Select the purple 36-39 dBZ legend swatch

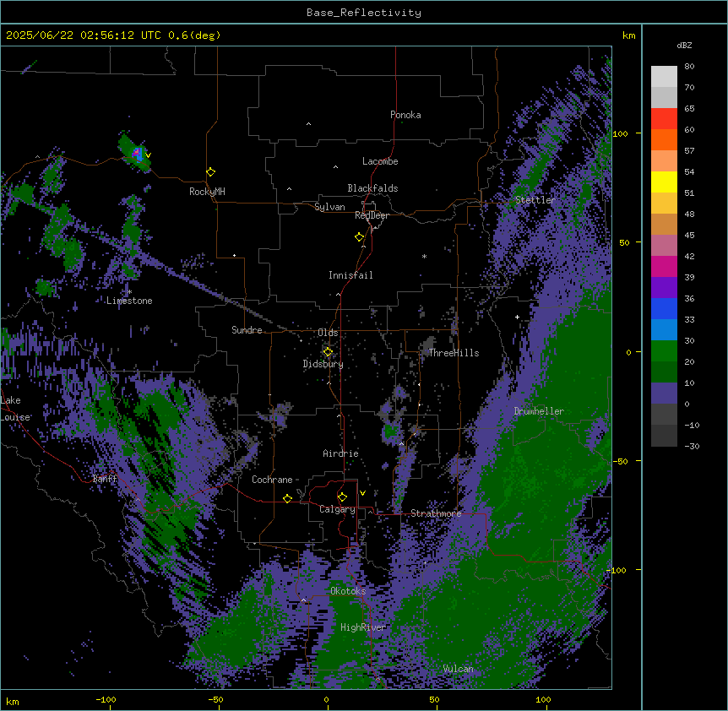point(664,288)
